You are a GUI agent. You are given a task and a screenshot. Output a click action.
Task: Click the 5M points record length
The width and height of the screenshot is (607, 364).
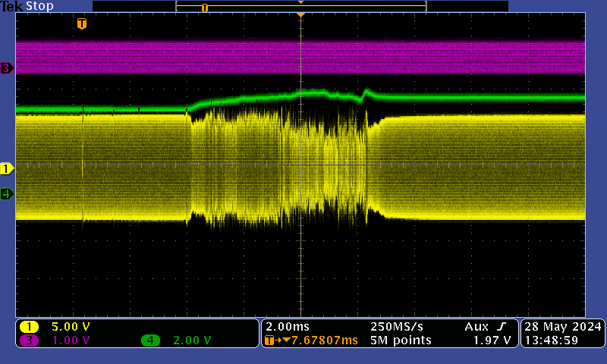[x=401, y=340]
